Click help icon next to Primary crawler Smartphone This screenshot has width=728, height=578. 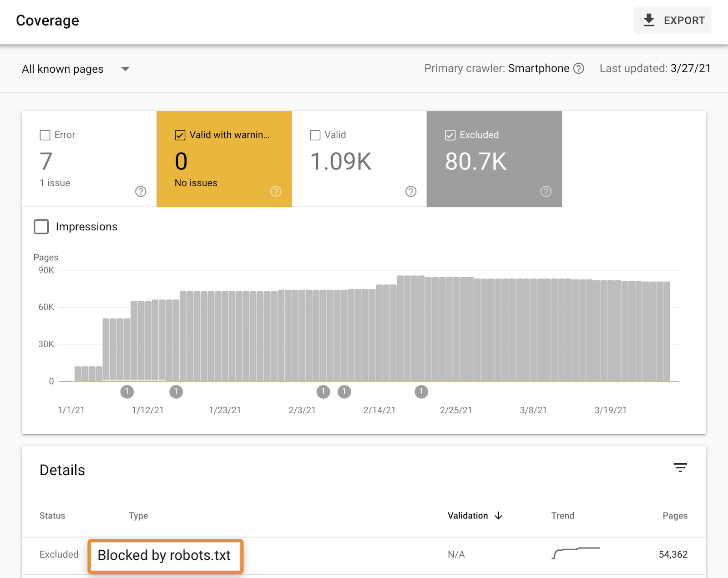[x=578, y=69]
